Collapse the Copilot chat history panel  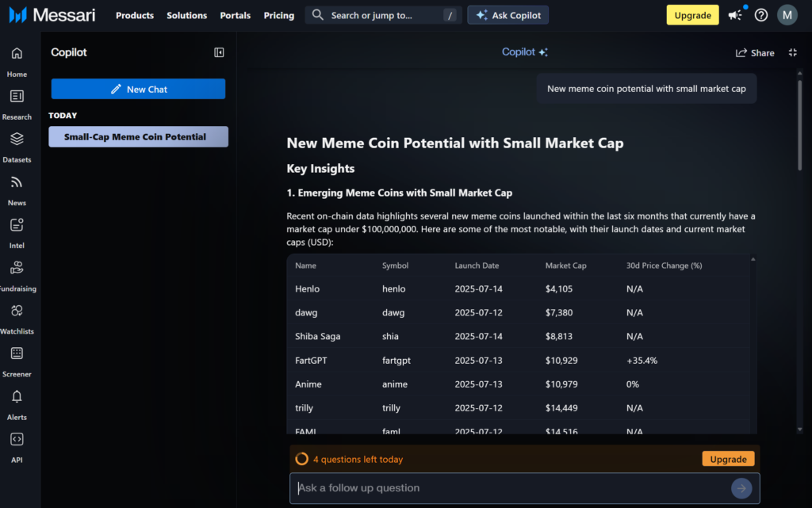coord(219,52)
